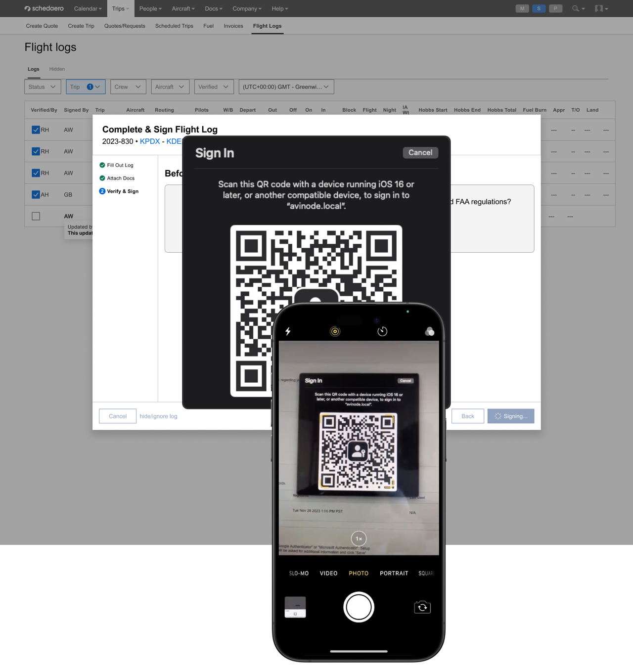The width and height of the screenshot is (633, 672).
Task: Open the Company menu
Action: pos(247,8)
